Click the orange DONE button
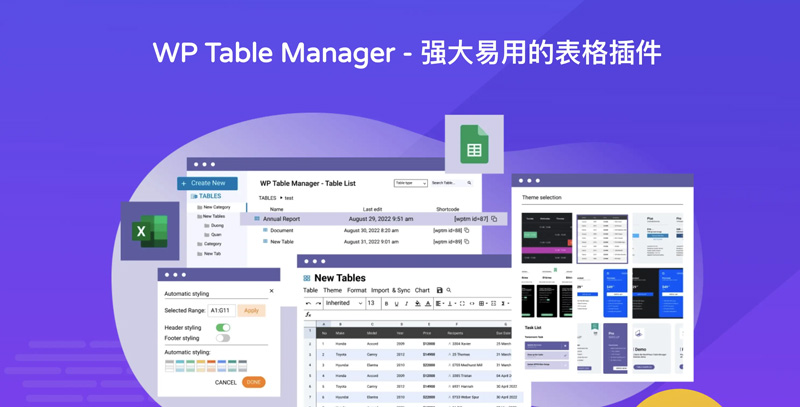This screenshot has height=407, width=800. point(254,382)
